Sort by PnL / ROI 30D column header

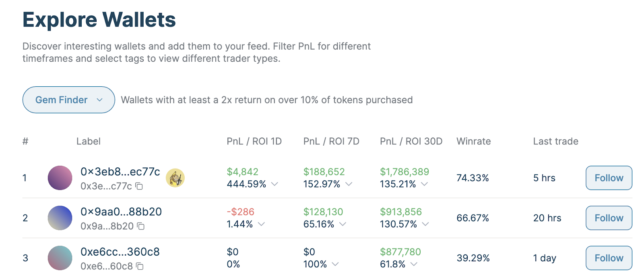411,141
